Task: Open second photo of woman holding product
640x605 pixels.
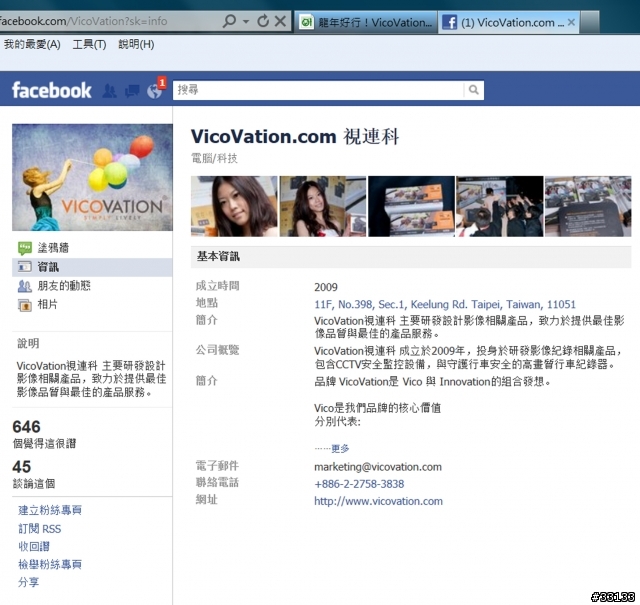Action: [x=322, y=206]
